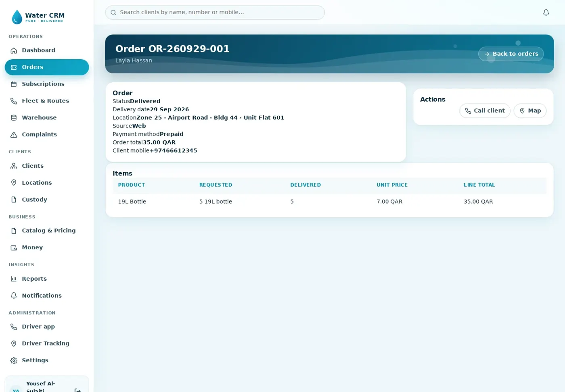Click the Custody document icon

[14, 200]
